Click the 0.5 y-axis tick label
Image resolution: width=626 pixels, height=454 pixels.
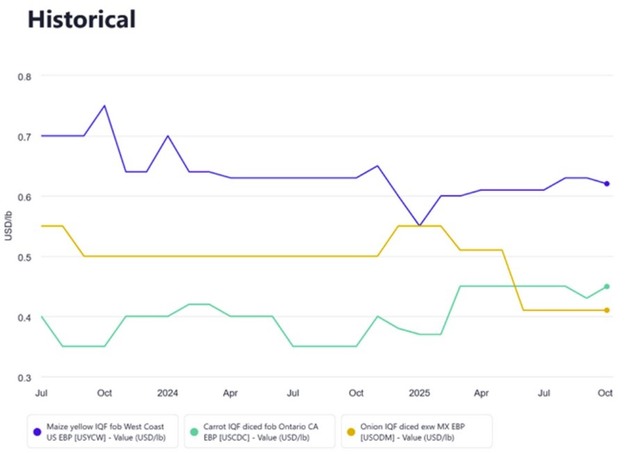pos(24,257)
